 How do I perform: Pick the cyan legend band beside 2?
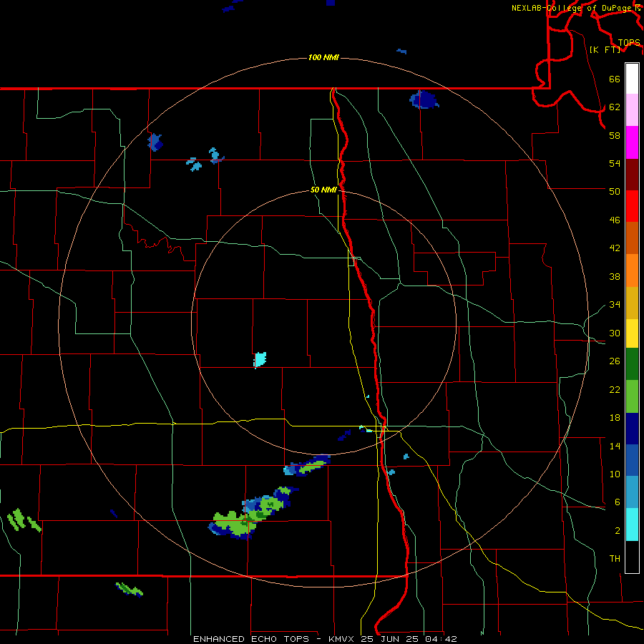click(x=632, y=525)
